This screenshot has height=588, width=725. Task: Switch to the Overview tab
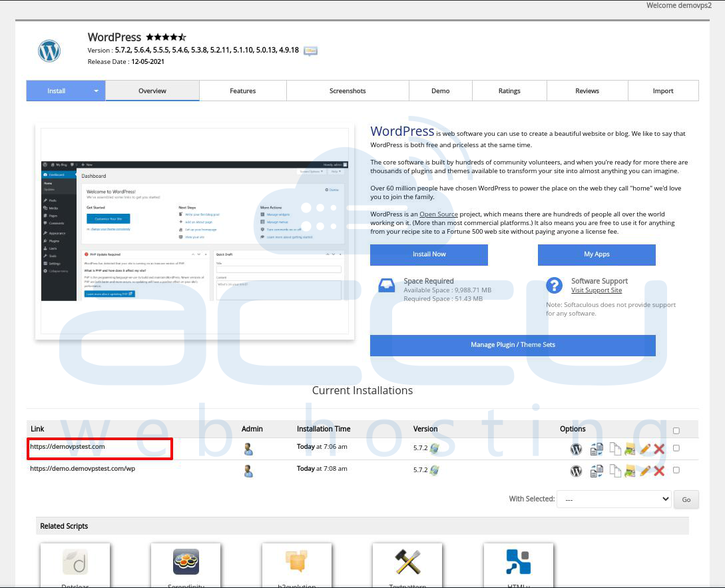coord(152,91)
